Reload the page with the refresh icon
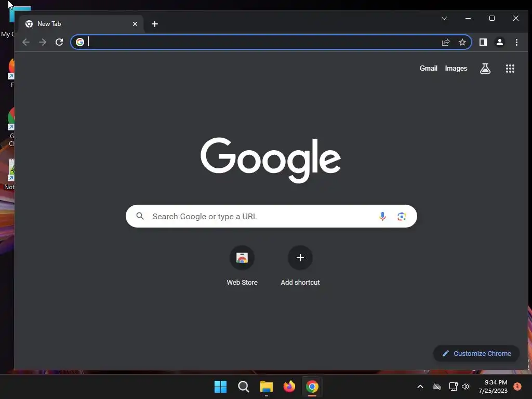 pos(59,42)
